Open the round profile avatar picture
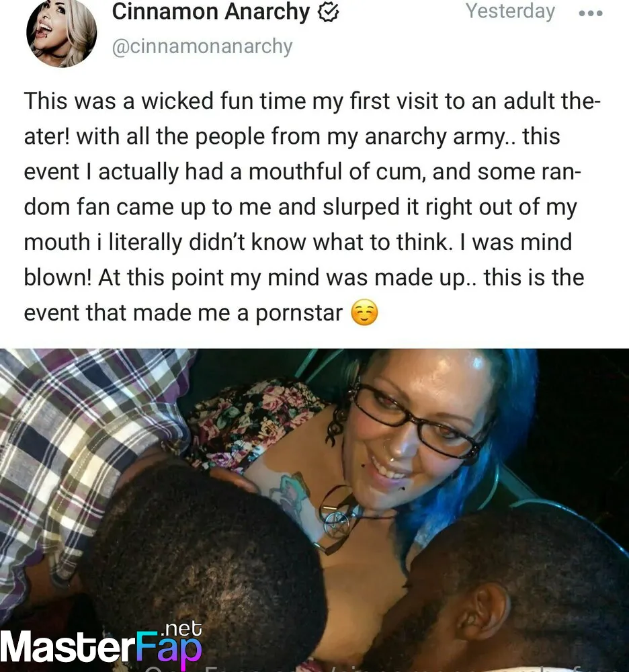This screenshot has width=629, height=672. pyautogui.click(x=62, y=33)
